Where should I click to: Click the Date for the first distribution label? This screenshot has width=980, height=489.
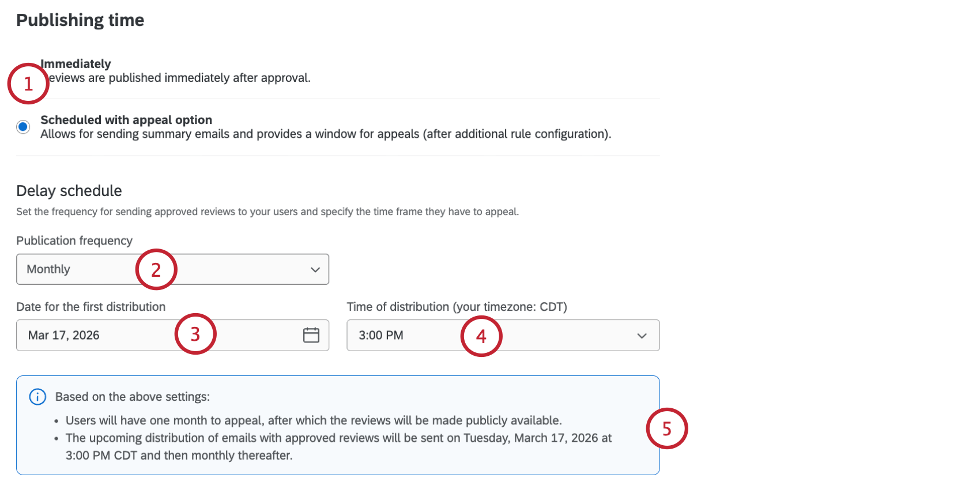point(91,306)
